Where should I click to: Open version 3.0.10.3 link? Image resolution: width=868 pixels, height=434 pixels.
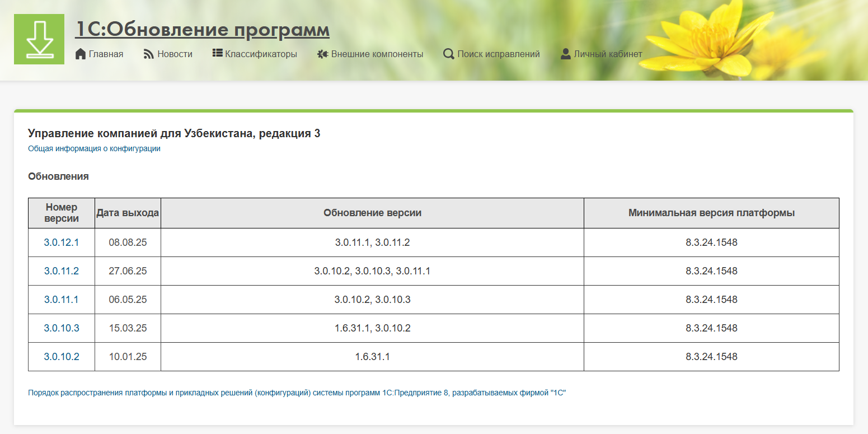[62, 328]
